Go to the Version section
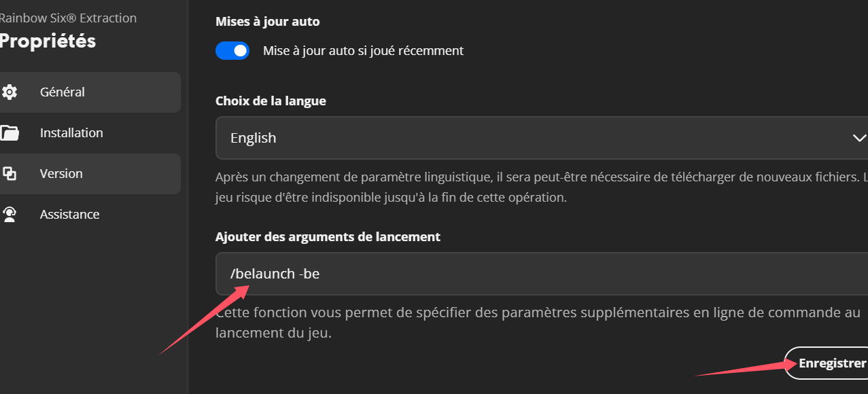Image resolution: width=868 pixels, height=394 pixels. [x=90, y=173]
